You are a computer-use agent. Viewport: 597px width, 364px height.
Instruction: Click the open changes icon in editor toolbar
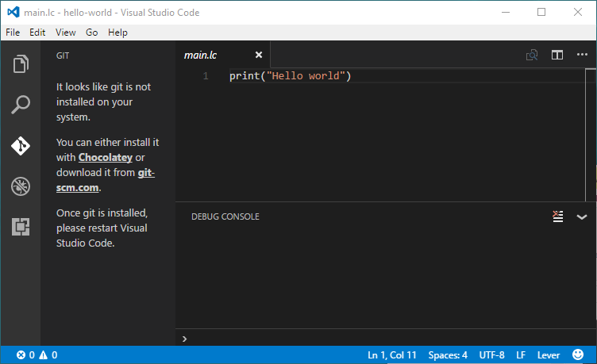point(532,55)
